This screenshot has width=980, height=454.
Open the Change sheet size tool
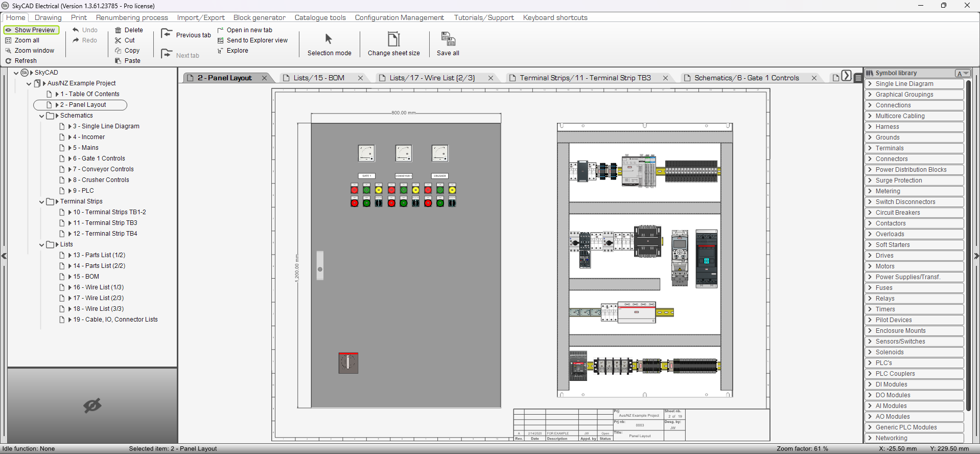pyautogui.click(x=393, y=39)
